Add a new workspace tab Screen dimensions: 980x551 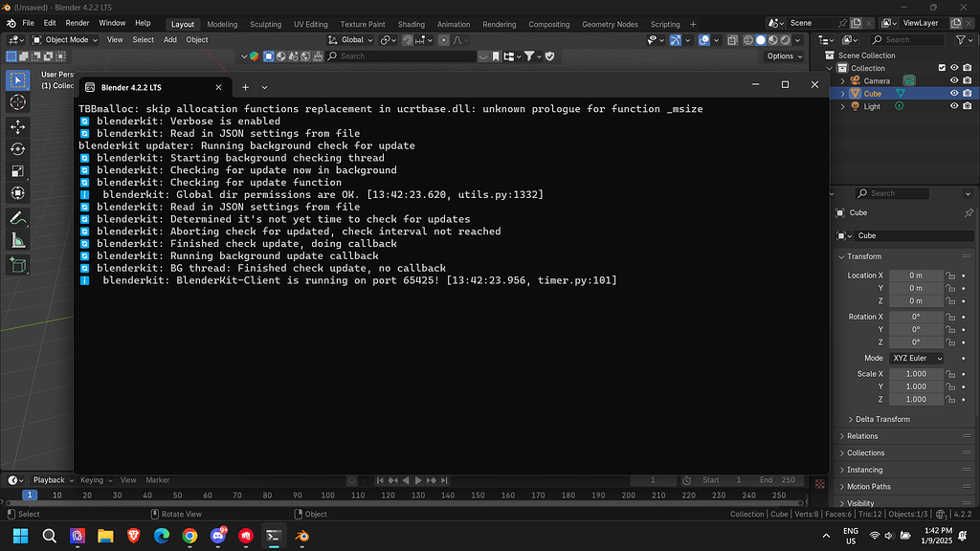(x=693, y=24)
